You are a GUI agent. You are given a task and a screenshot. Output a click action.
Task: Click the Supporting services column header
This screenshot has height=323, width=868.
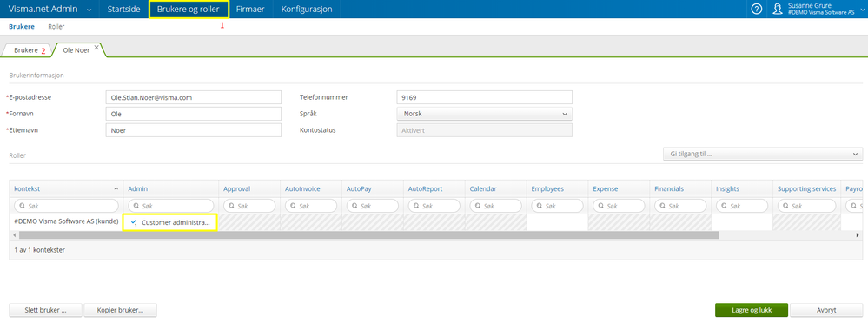point(806,189)
